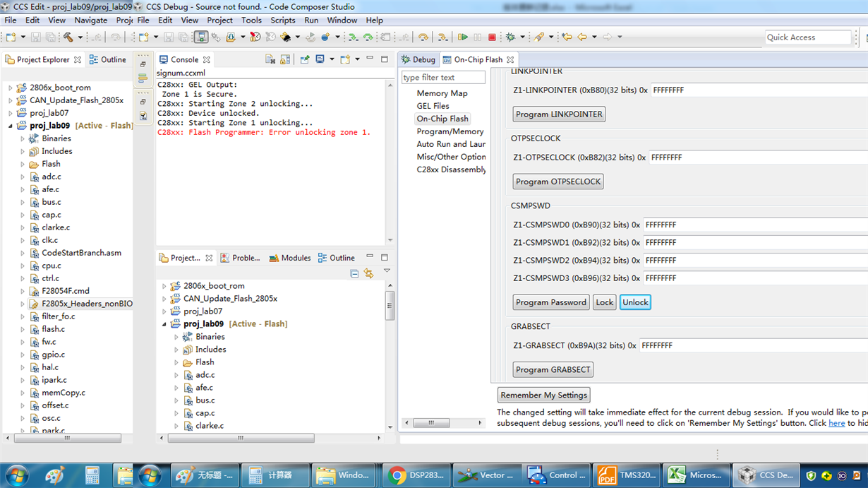Select C28xx Disassembly settings entry
868x488 pixels.
point(451,169)
